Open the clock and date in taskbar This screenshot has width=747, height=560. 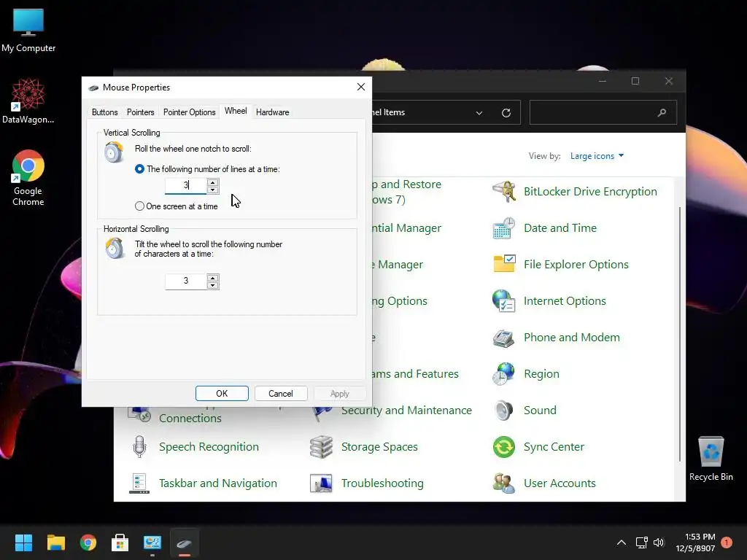pyautogui.click(x=695, y=542)
